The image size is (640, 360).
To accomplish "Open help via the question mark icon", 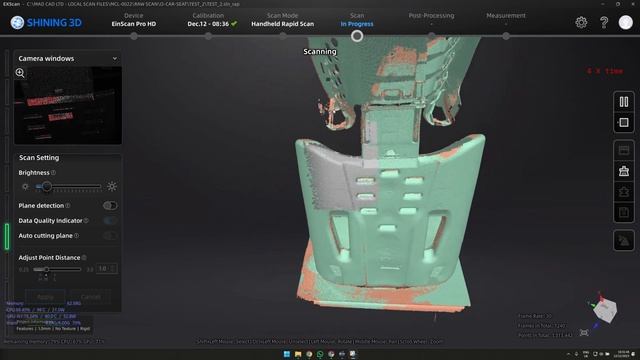I will pos(604,22).
